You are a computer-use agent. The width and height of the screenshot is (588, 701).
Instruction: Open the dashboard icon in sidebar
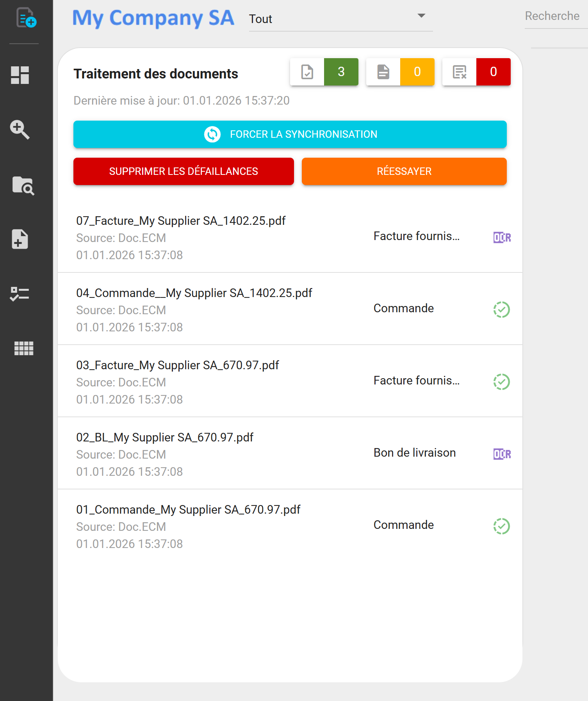(x=20, y=75)
